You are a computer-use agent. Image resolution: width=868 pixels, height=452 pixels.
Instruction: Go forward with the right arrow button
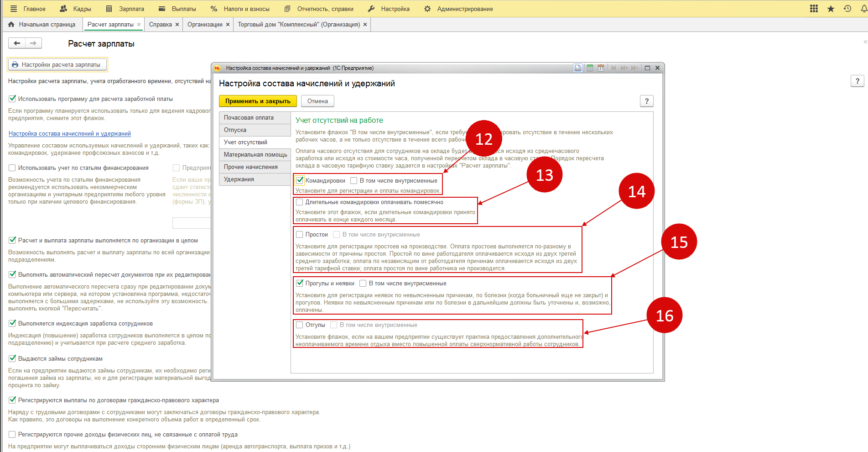pos(33,43)
